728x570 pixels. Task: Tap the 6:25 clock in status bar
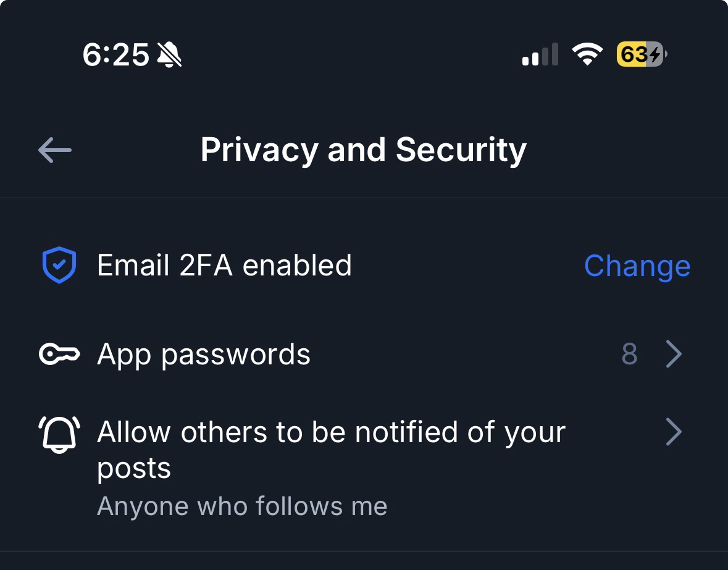[115, 56]
